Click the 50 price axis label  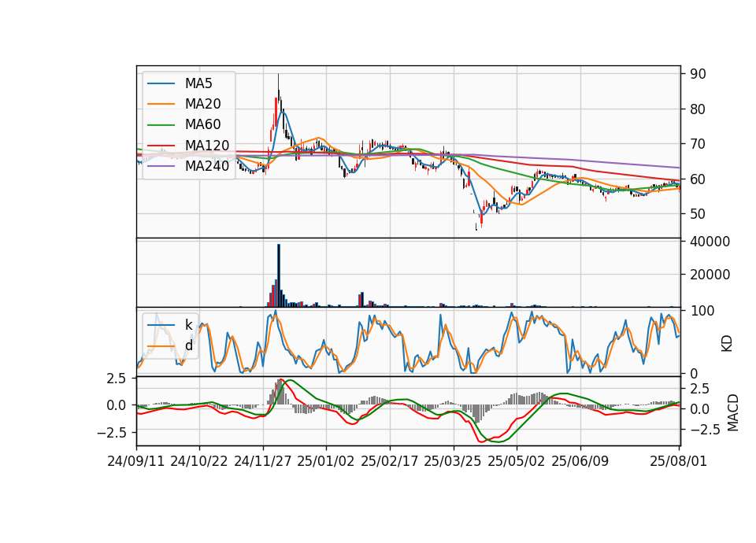pyautogui.click(x=698, y=214)
